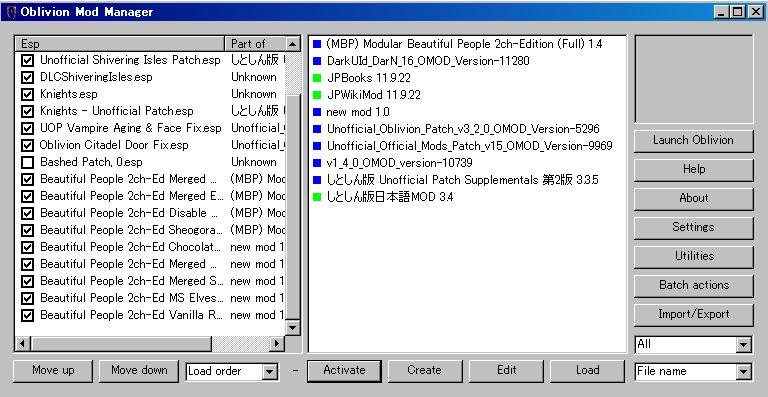768x397 pixels.
Task: Uncheck Beautiful People 2ch-Ed Chocolat... esp
Action: 27,247
